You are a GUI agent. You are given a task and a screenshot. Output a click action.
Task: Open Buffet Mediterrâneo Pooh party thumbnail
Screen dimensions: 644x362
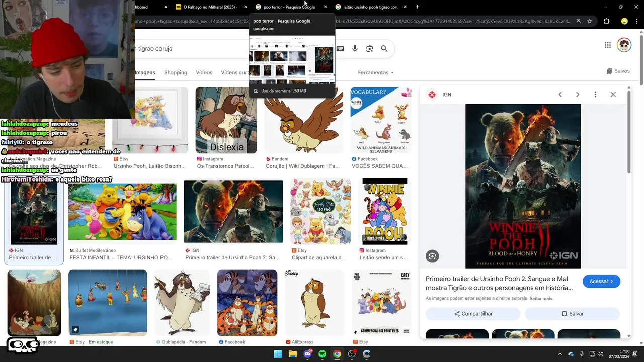pyautogui.click(x=122, y=211)
